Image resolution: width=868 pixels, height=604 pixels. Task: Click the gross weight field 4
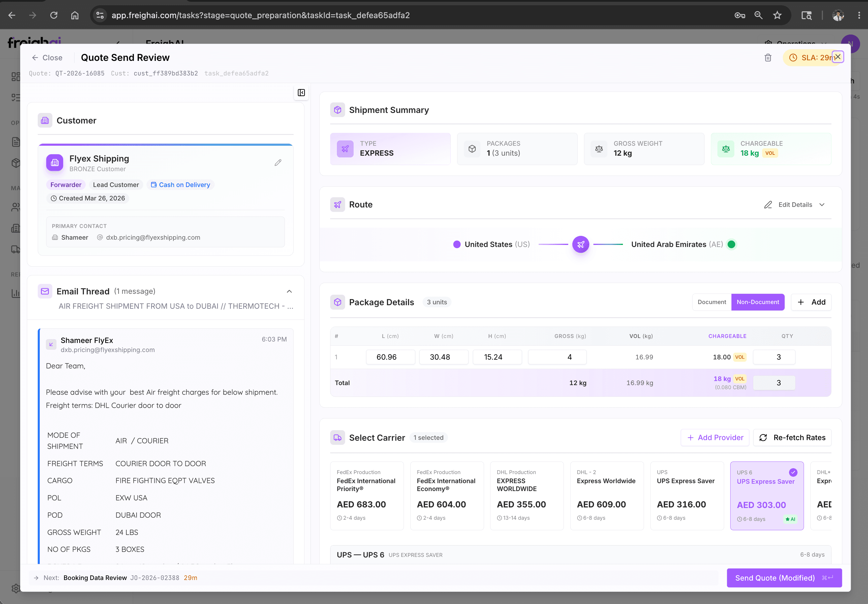click(x=557, y=357)
